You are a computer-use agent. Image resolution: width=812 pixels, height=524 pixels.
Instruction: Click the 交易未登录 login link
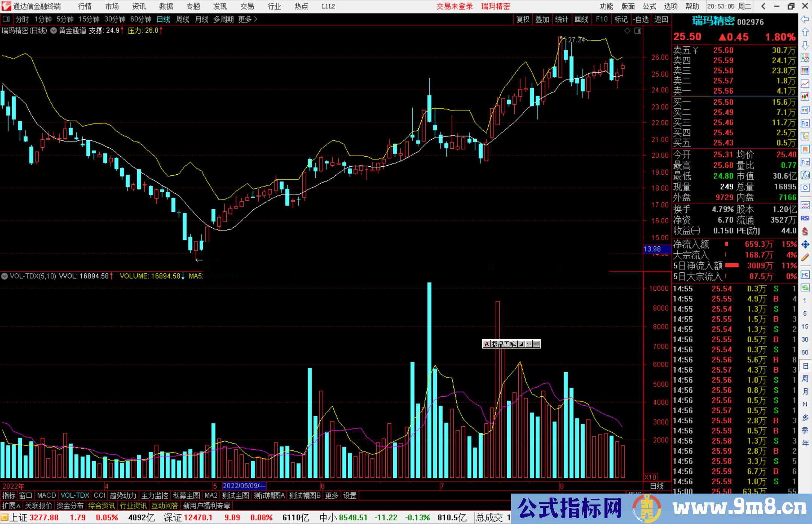pos(454,6)
